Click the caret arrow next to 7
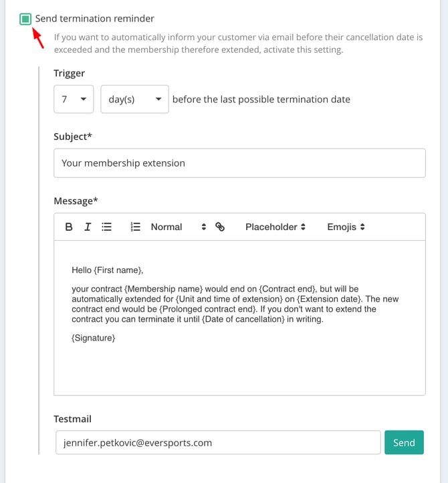The height and width of the screenshot is (483, 448). click(84, 99)
